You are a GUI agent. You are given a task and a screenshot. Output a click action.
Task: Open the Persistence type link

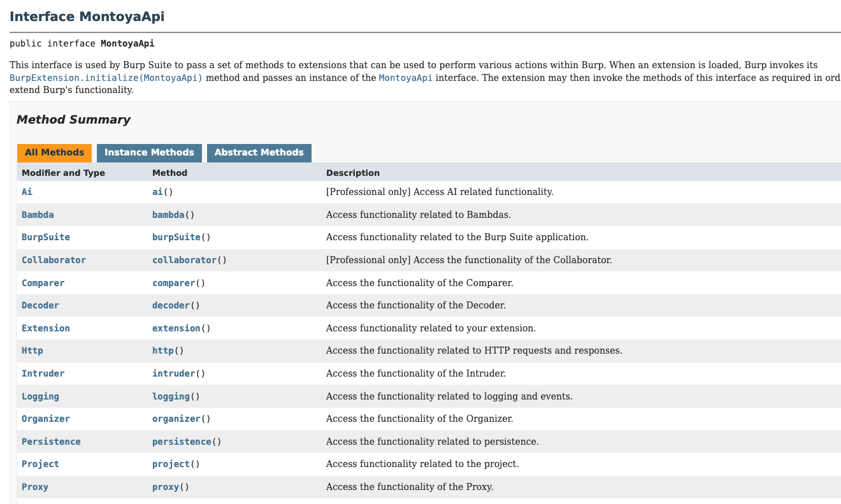[51, 442]
